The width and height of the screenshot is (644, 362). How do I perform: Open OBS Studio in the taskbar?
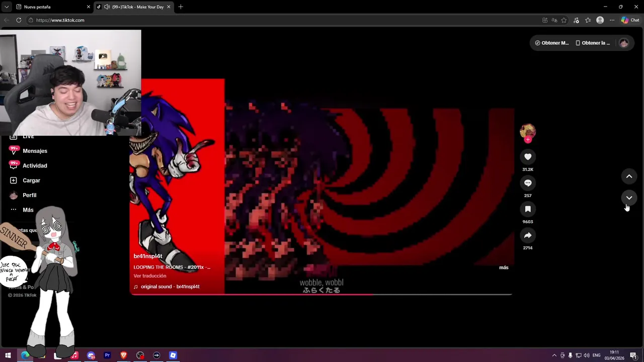pos(140,355)
